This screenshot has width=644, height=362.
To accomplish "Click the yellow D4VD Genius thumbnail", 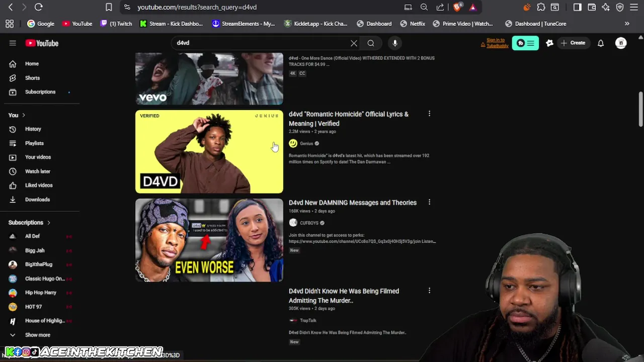I will click(x=209, y=152).
